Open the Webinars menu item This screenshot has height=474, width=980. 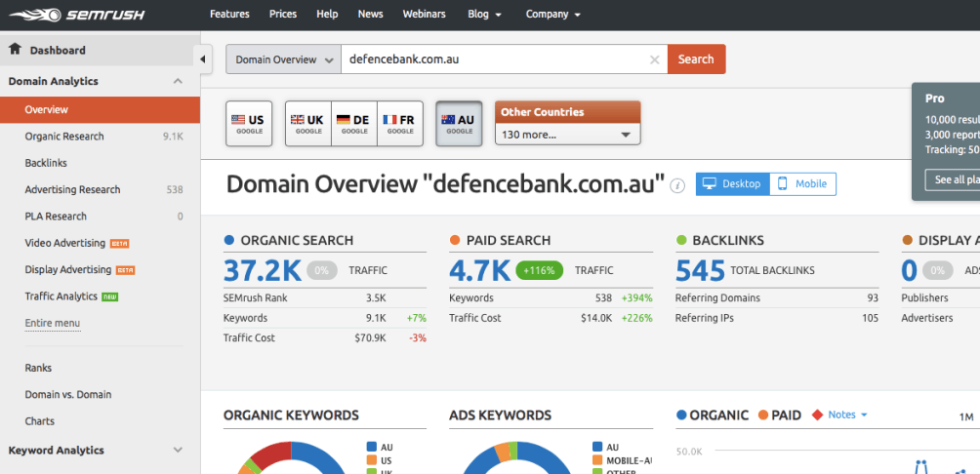tap(425, 14)
